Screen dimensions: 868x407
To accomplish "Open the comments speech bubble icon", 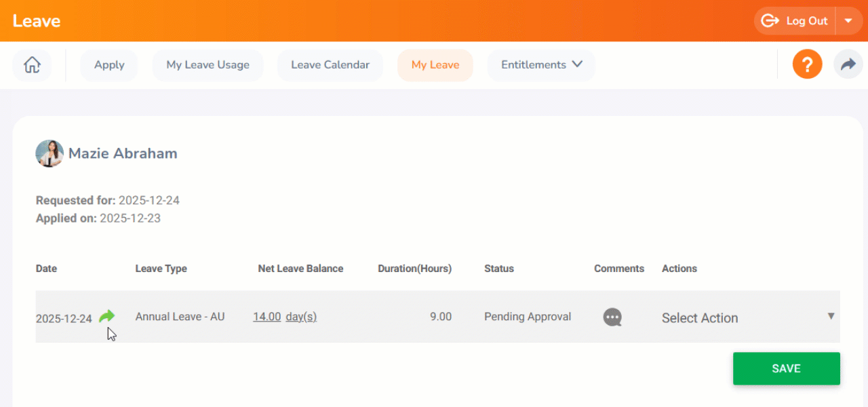I will 612,317.
